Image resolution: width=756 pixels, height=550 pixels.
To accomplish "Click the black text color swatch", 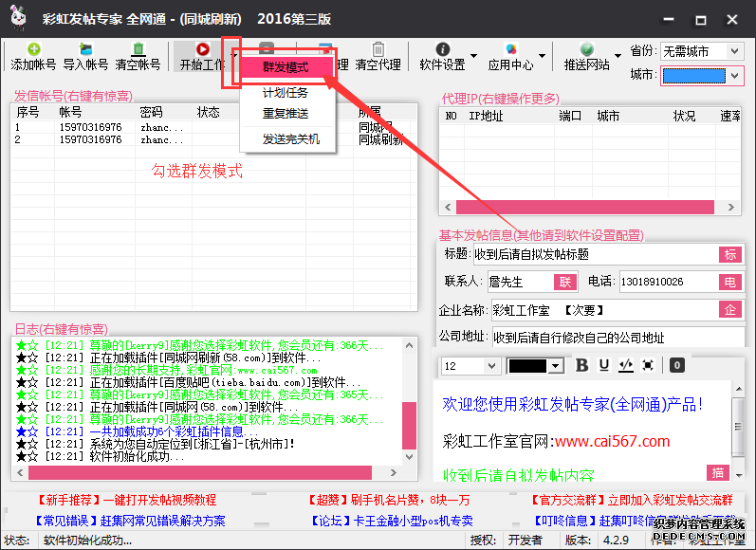I will (527, 366).
